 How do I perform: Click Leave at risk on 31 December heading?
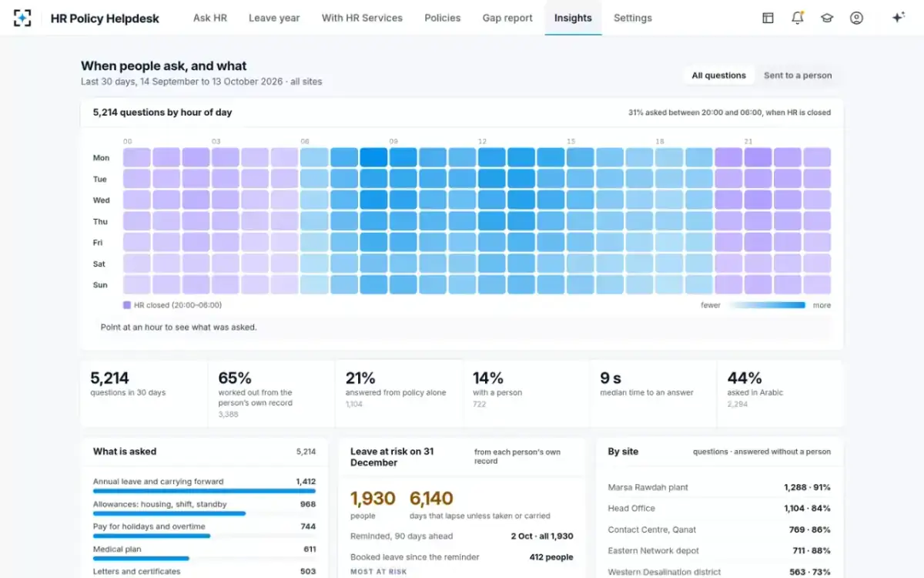click(x=392, y=457)
